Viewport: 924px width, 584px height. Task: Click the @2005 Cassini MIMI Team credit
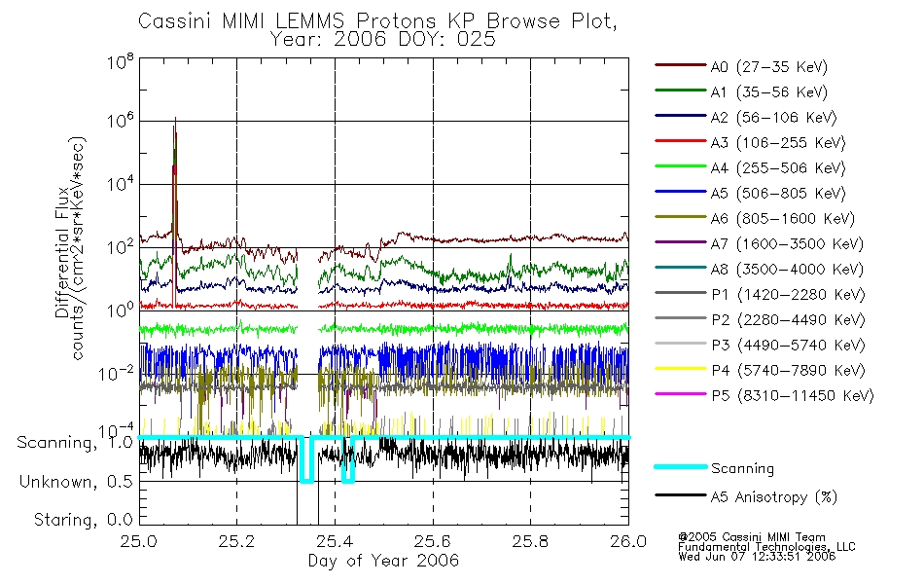[751, 537]
